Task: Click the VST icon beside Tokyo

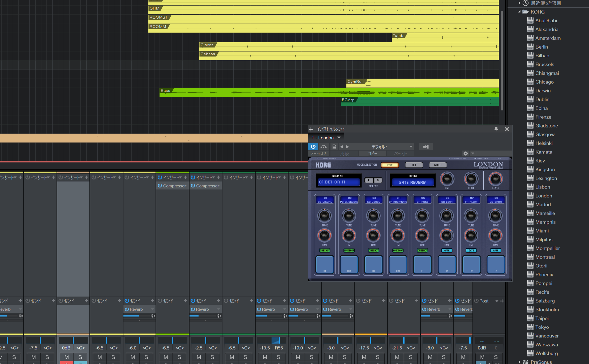Action: coord(530,327)
